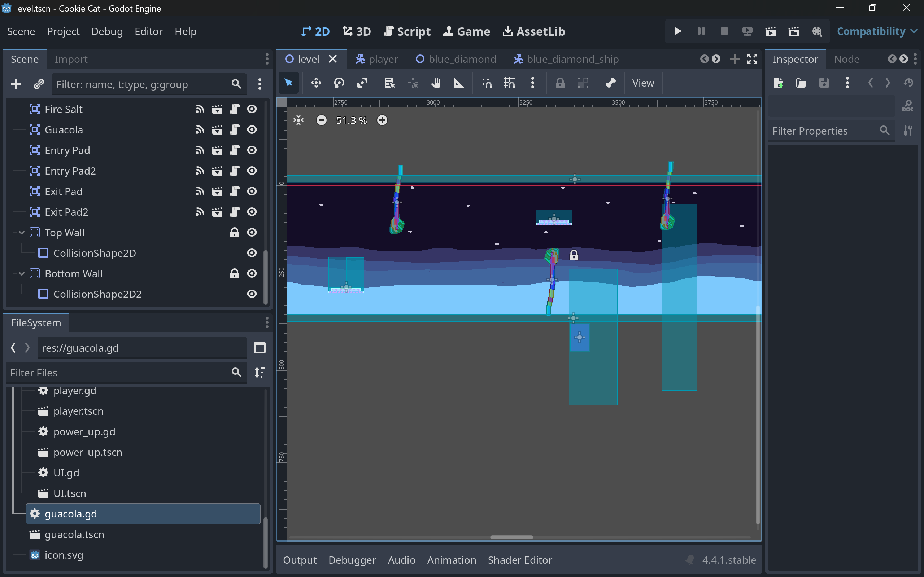
Task: Activate the Pan mode hand tool
Action: [436, 83]
